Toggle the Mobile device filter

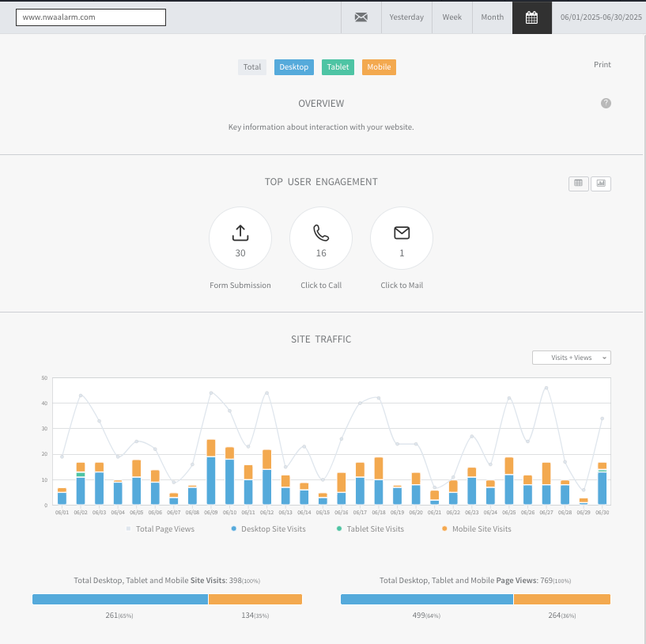click(x=379, y=67)
